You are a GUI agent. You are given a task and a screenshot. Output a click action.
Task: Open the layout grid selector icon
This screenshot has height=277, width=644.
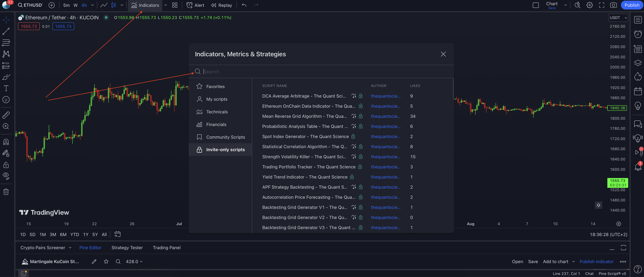click(174, 5)
